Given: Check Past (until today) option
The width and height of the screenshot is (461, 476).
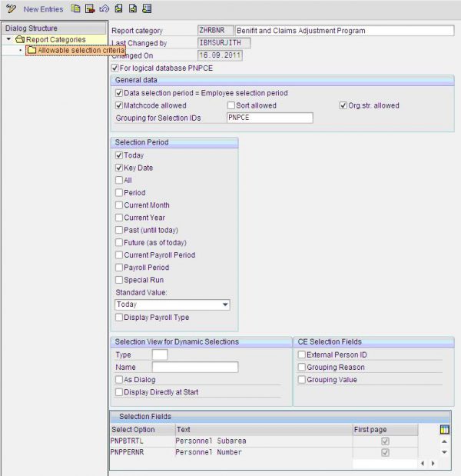Looking at the screenshot, I should point(119,230).
